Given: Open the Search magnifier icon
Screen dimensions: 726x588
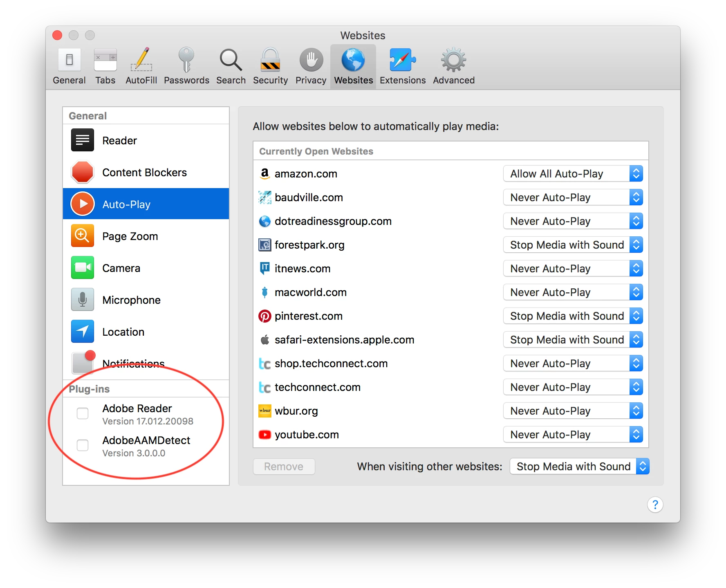Looking at the screenshot, I should pyautogui.click(x=231, y=60).
